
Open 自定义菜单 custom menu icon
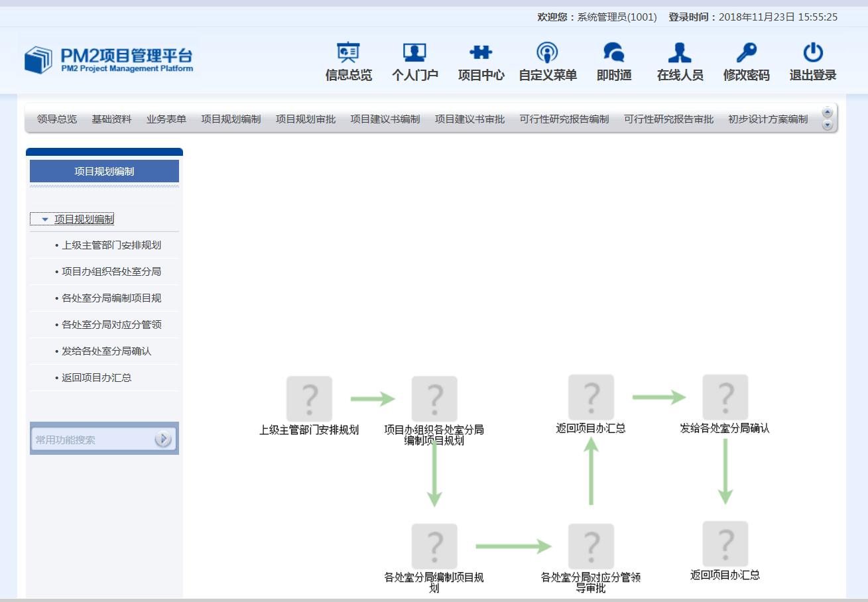tap(547, 53)
